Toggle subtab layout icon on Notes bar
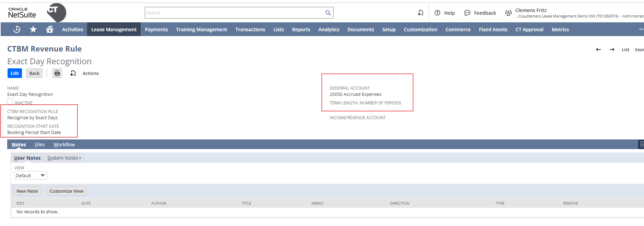This screenshot has height=226, width=644. pos(641,145)
